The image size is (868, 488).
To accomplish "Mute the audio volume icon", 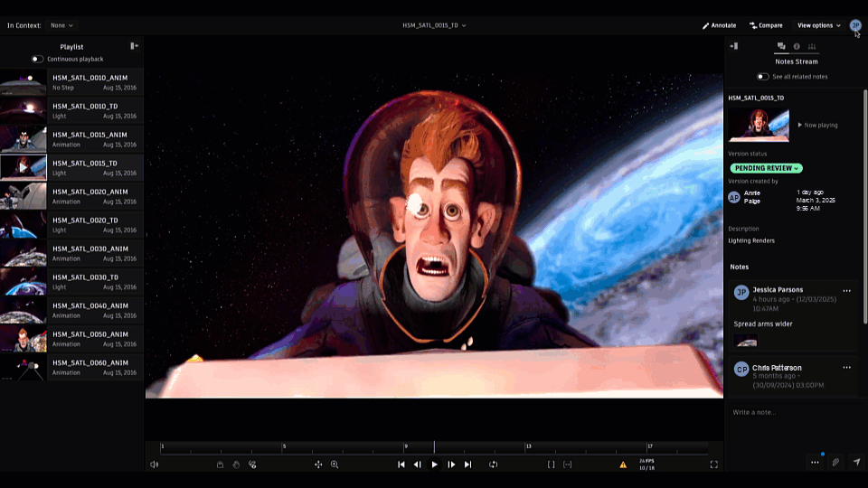I will tap(155, 465).
